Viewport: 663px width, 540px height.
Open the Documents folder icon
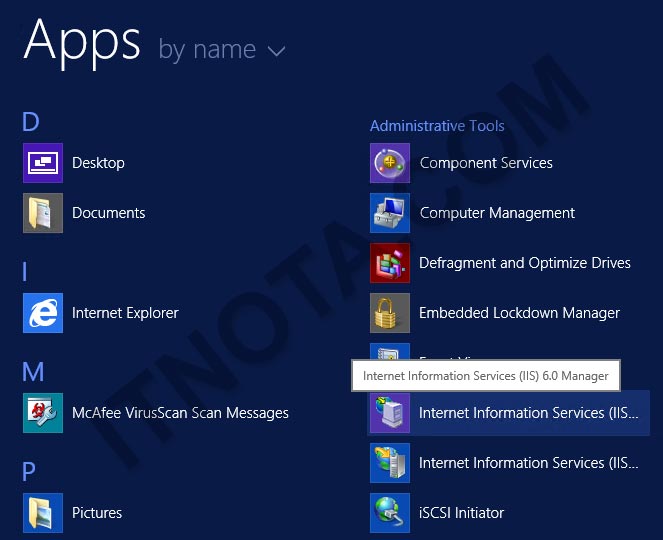(x=43, y=213)
